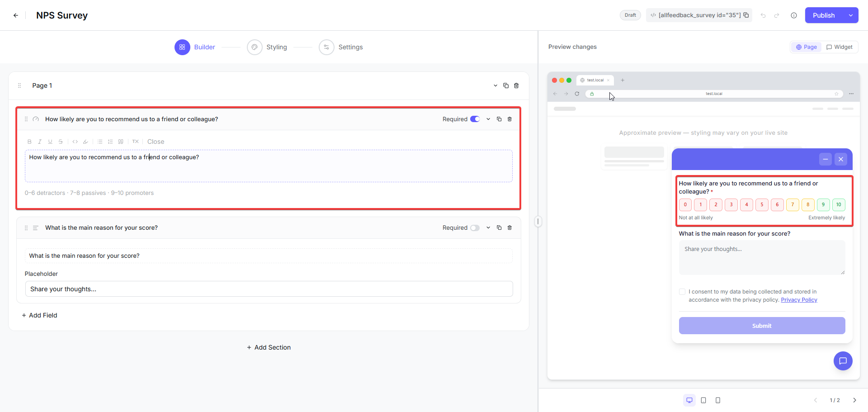Screen dimensions: 868x412
Task: Collapse the main reason question with its chevron
Action: click(488, 227)
